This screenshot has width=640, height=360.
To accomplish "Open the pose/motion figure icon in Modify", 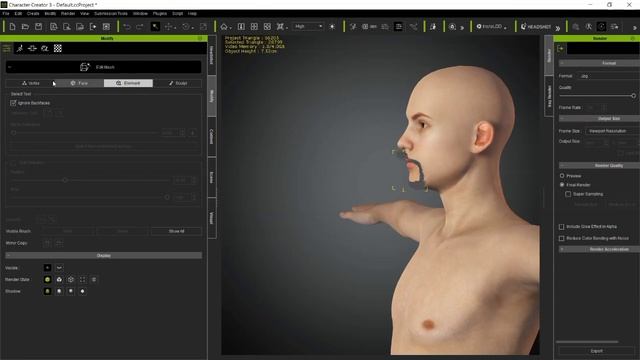I will pos(20,48).
